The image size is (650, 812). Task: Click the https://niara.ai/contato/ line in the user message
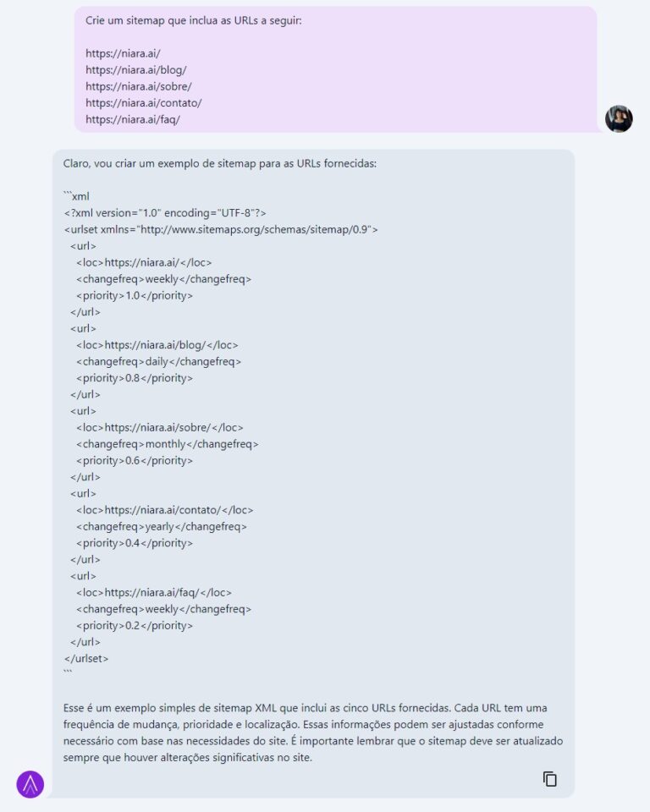(144, 103)
